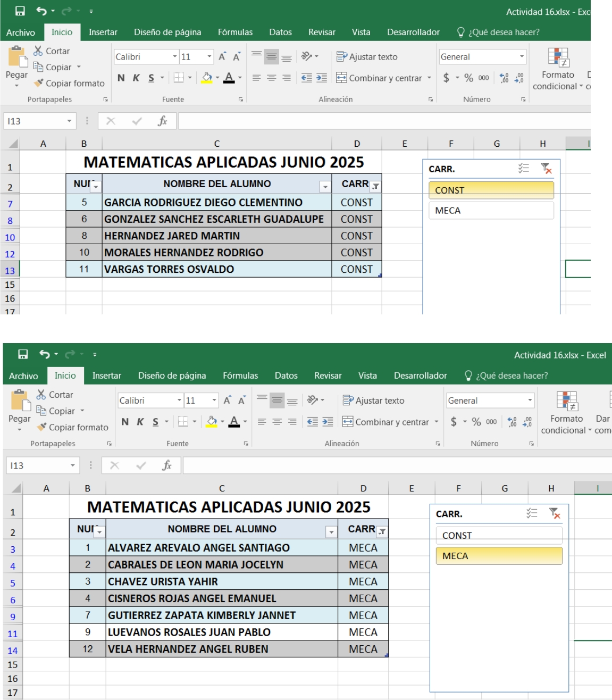Toggle italic (K) in the lower window ribbon
The image size is (612, 700).
click(x=140, y=422)
